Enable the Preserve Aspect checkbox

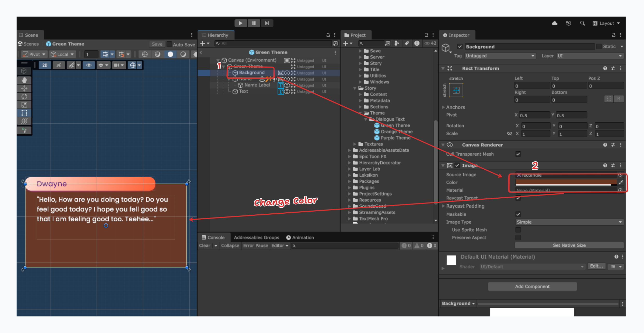[x=518, y=237]
